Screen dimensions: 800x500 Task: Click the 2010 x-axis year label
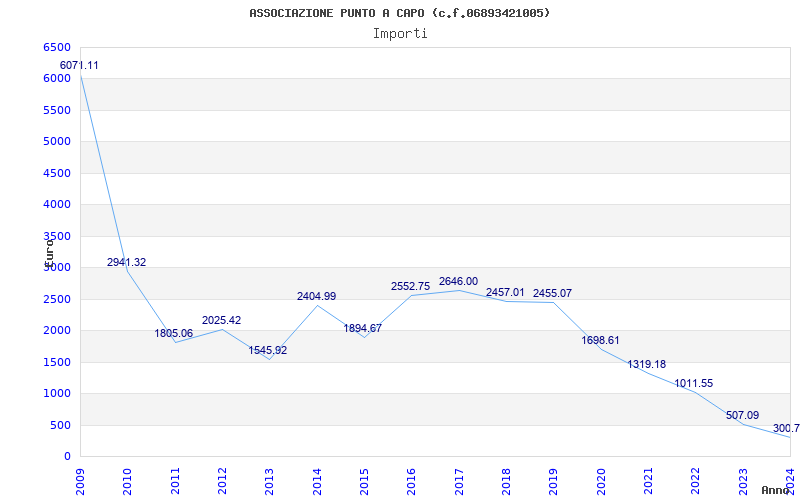click(x=128, y=482)
